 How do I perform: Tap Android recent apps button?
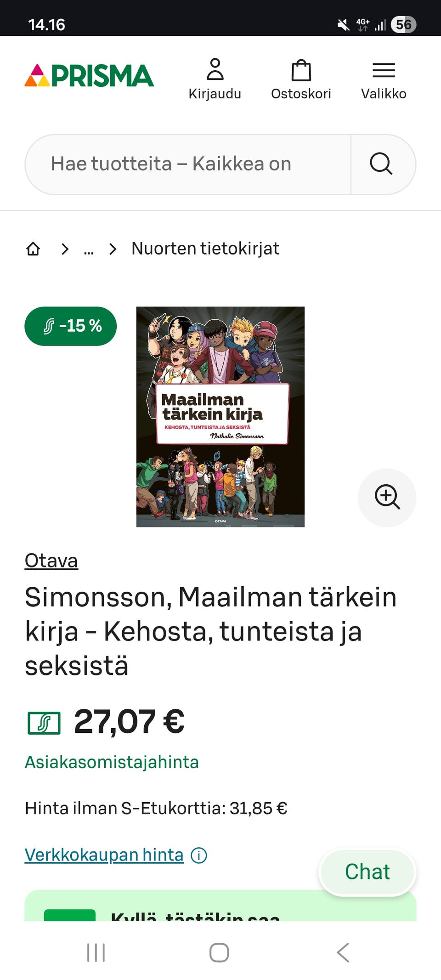[96, 952]
